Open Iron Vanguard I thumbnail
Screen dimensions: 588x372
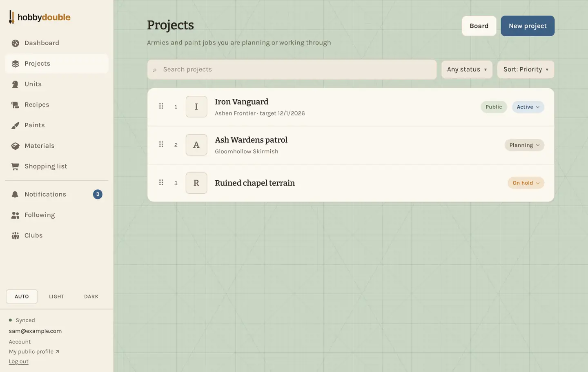point(196,106)
